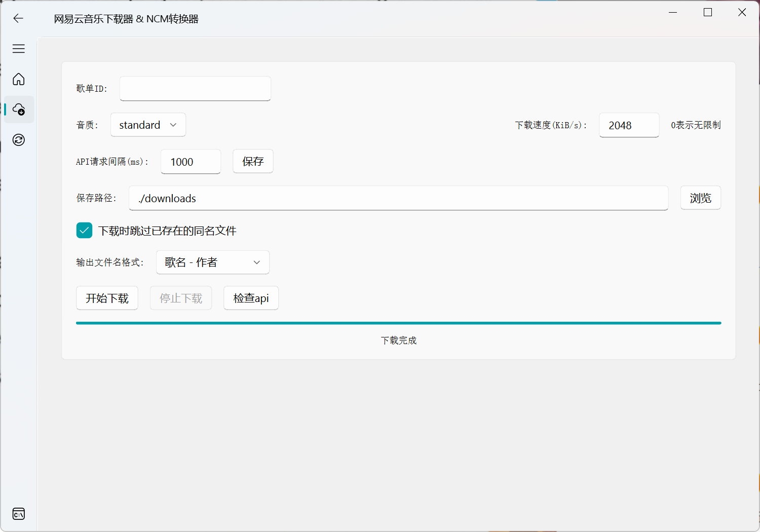Click the C:\ drive icon at sidebar bottom
760x532 pixels.
click(18, 513)
